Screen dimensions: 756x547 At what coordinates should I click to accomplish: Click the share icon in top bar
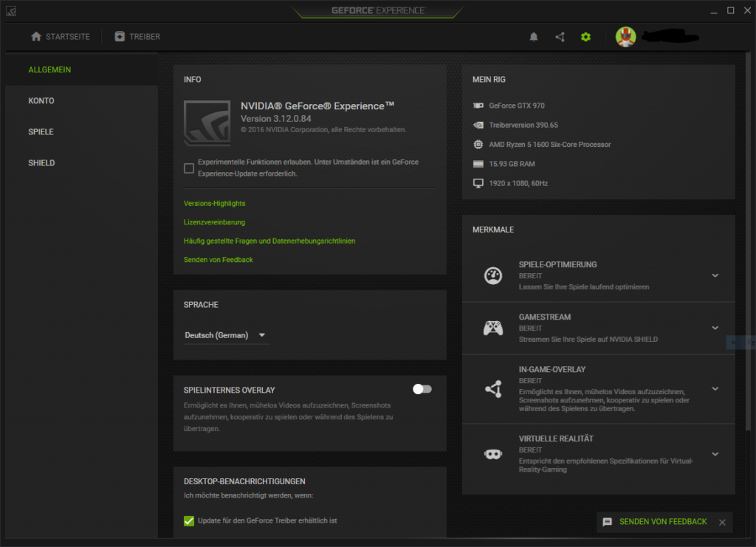[x=560, y=37]
